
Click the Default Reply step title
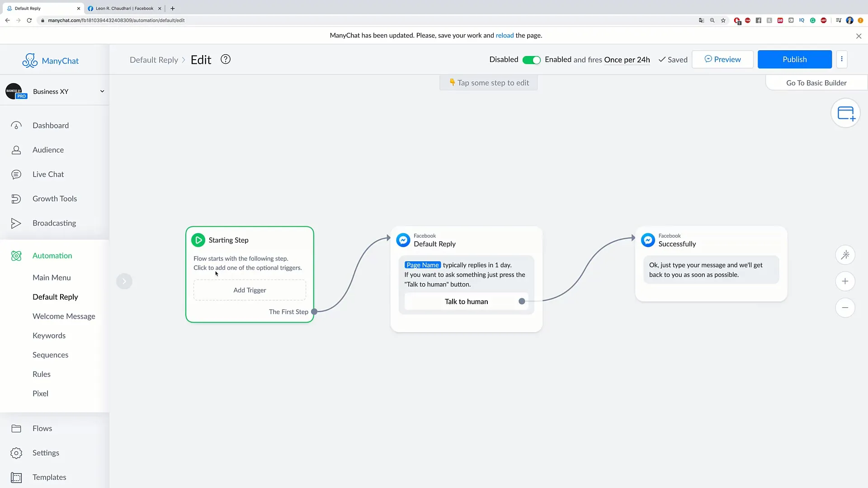point(434,244)
